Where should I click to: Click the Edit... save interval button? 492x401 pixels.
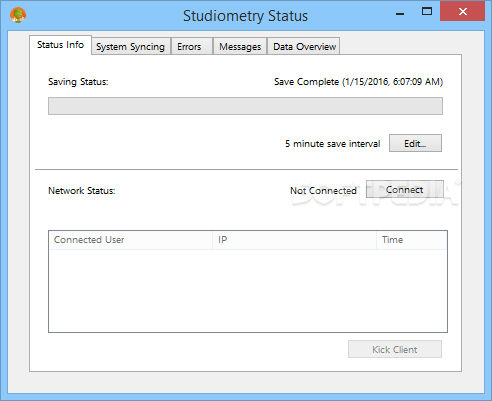tap(415, 143)
